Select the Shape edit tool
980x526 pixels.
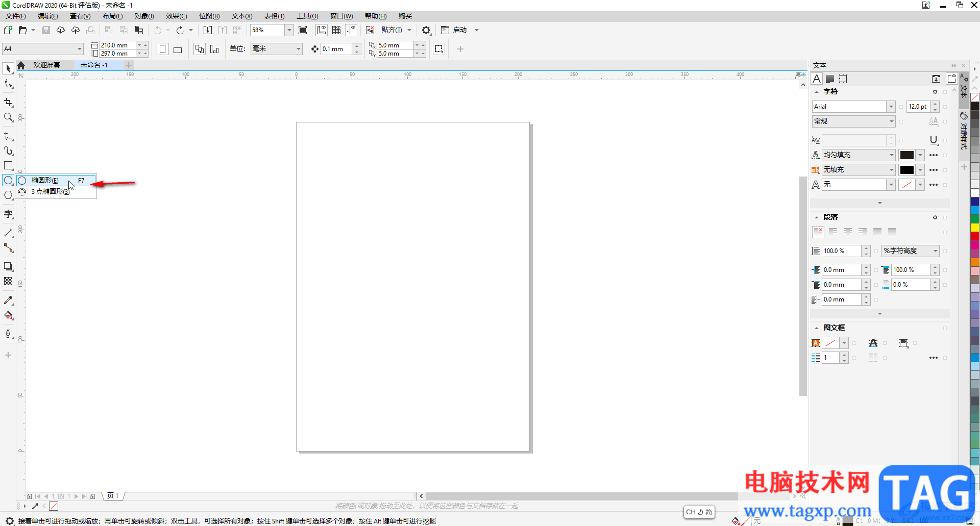(x=8, y=84)
